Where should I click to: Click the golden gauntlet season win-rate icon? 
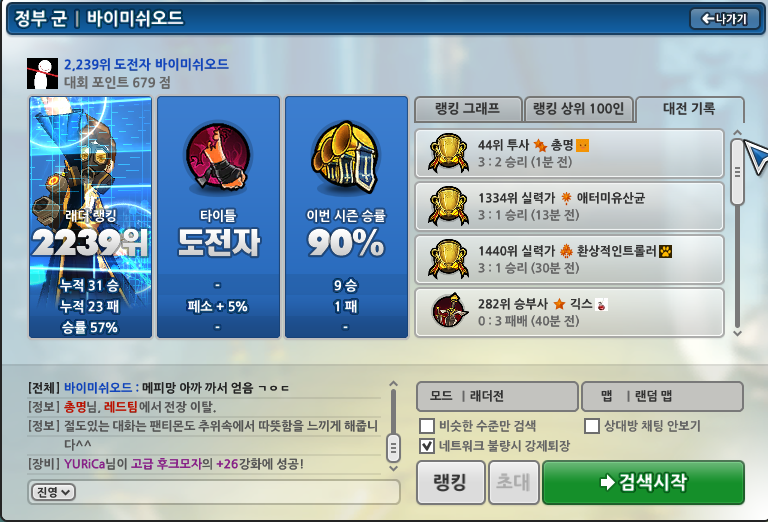(346, 157)
